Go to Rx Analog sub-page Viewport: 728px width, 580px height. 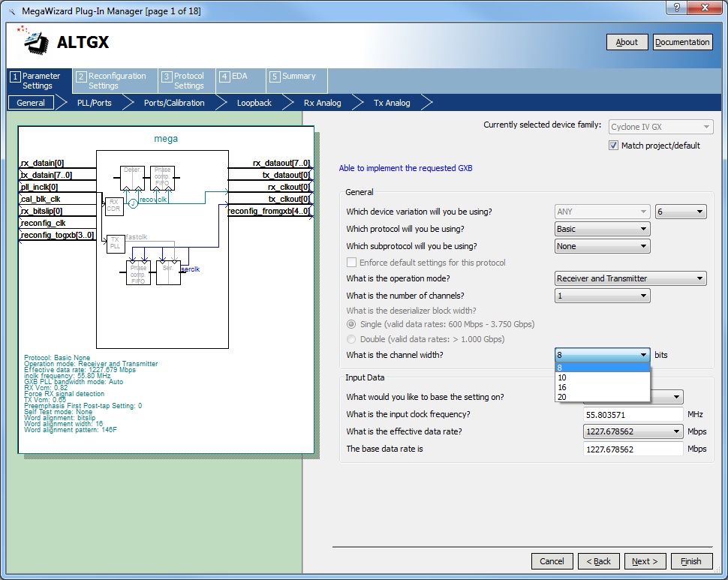322,103
